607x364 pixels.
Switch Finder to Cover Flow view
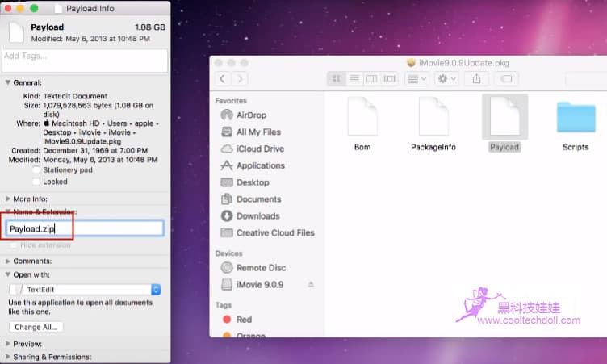(389, 79)
